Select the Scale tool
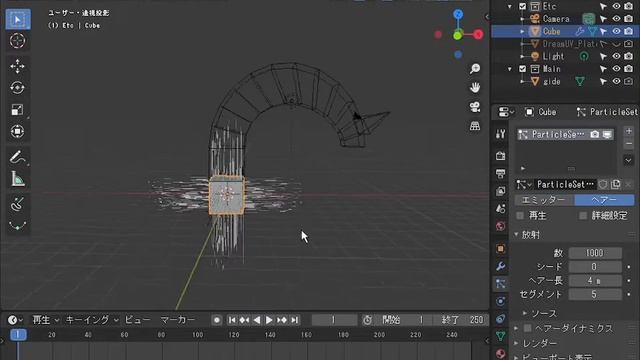Image resolution: width=640 pixels, height=360 pixels. [x=18, y=109]
